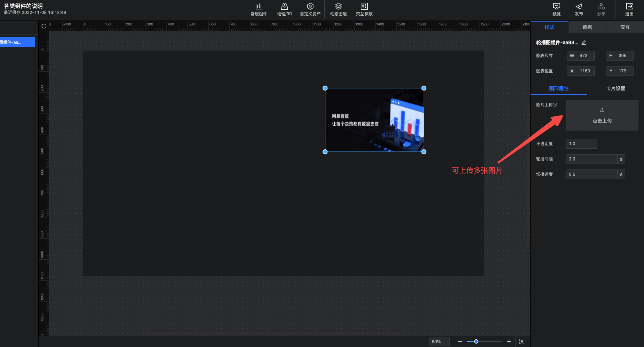This screenshot has height=347, width=644.
Task: Open the 交互参数 interaction parameters
Action: (x=364, y=9)
